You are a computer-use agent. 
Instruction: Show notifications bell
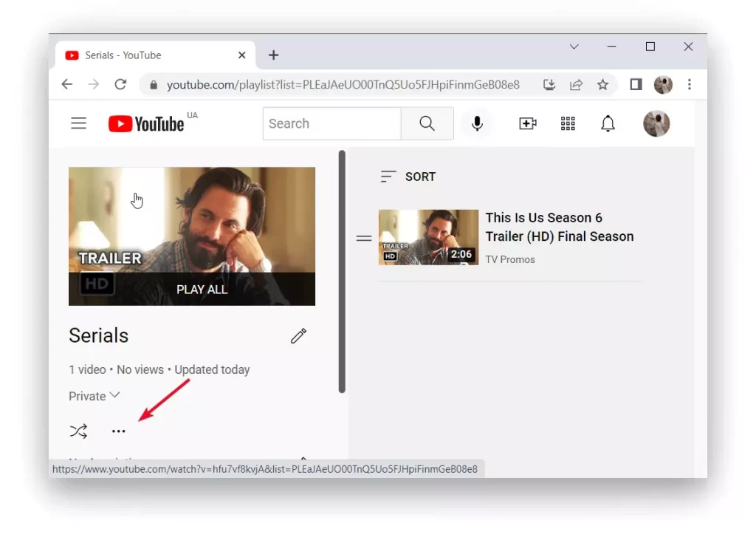[x=608, y=123]
